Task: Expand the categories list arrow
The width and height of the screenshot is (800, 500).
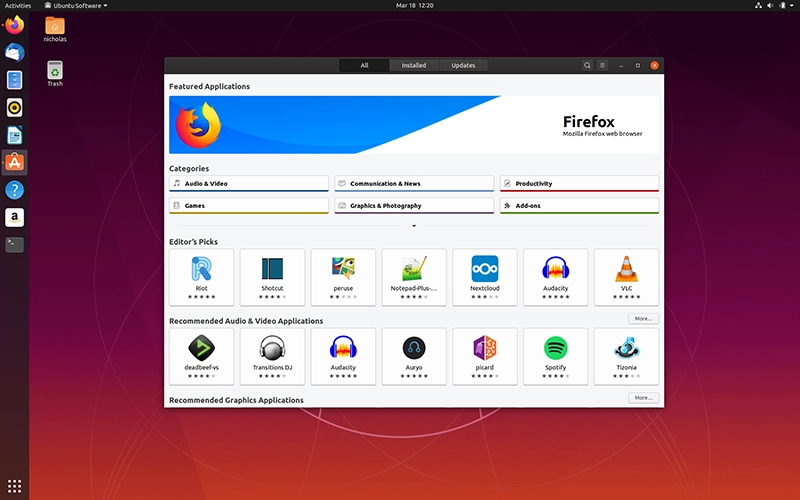Action: [414, 226]
